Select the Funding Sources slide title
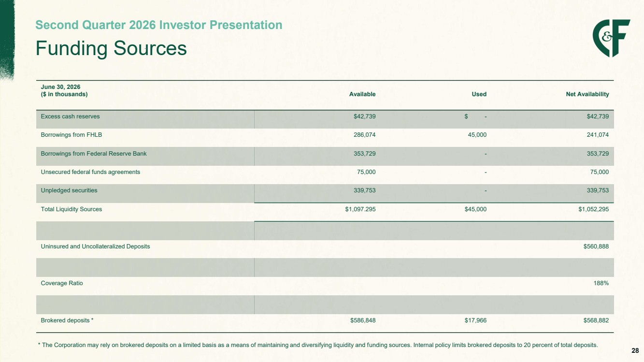Screen dimensions: 644x362 pos(111,48)
